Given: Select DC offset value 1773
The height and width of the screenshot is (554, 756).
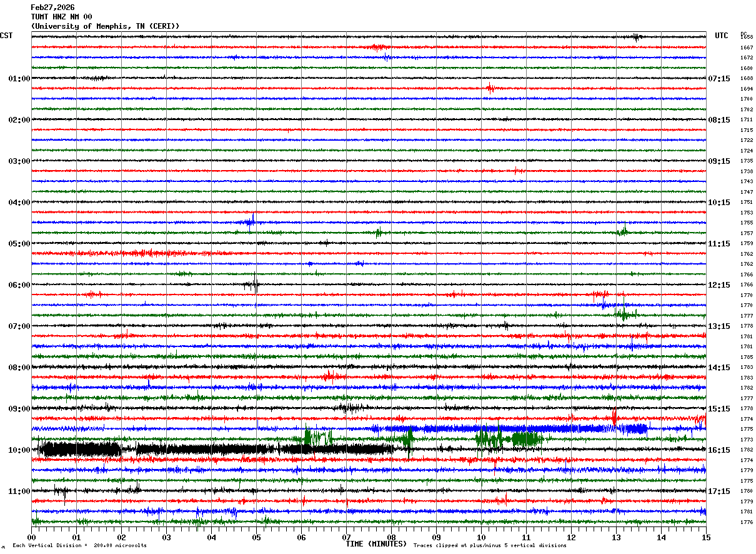Looking at the screenshot, I should tap(747, 440).
